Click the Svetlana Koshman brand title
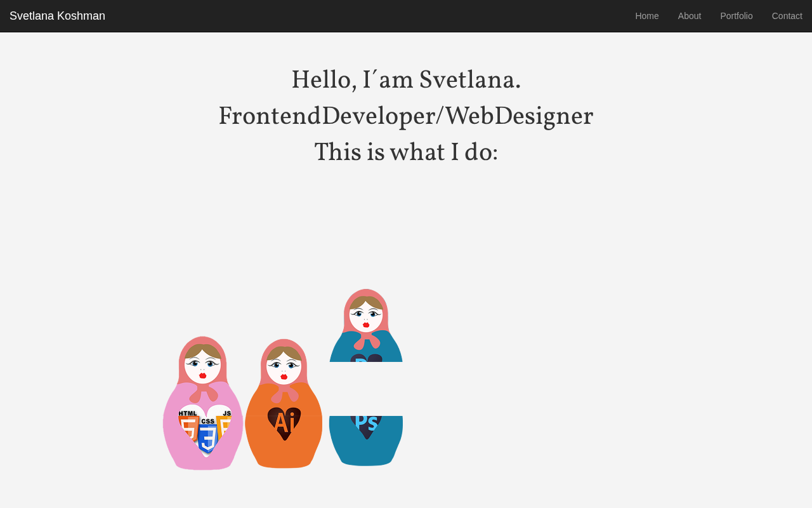The height and width of the screenshot is (508, 812). (x=57, y=16)
